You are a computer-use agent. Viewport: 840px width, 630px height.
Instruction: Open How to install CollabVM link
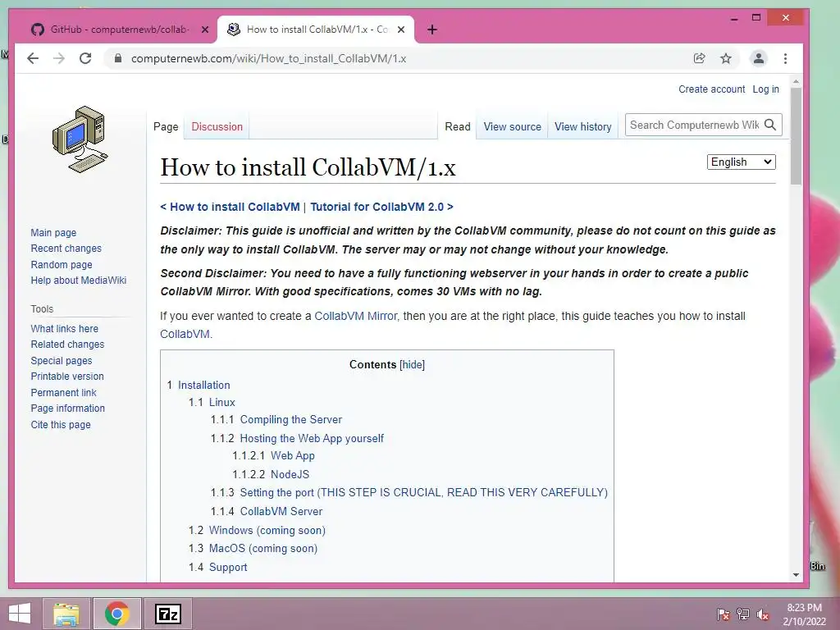(235, 207)
